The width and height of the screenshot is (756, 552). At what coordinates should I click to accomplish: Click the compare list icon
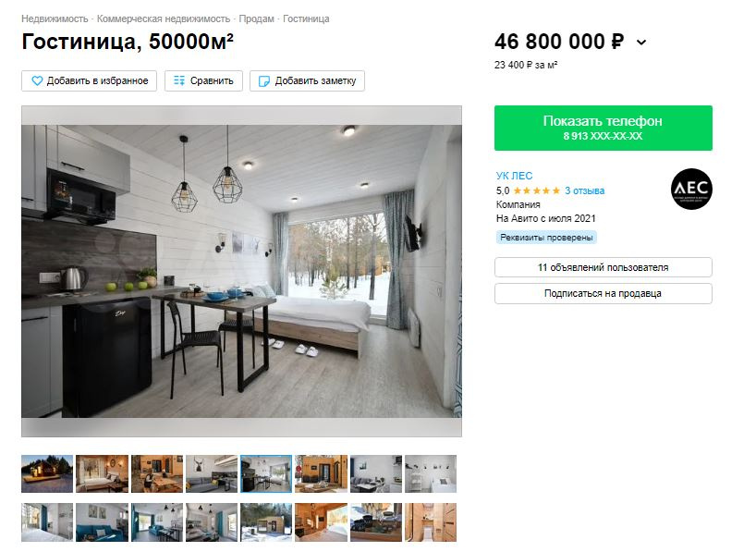click(x=179, y=81)
